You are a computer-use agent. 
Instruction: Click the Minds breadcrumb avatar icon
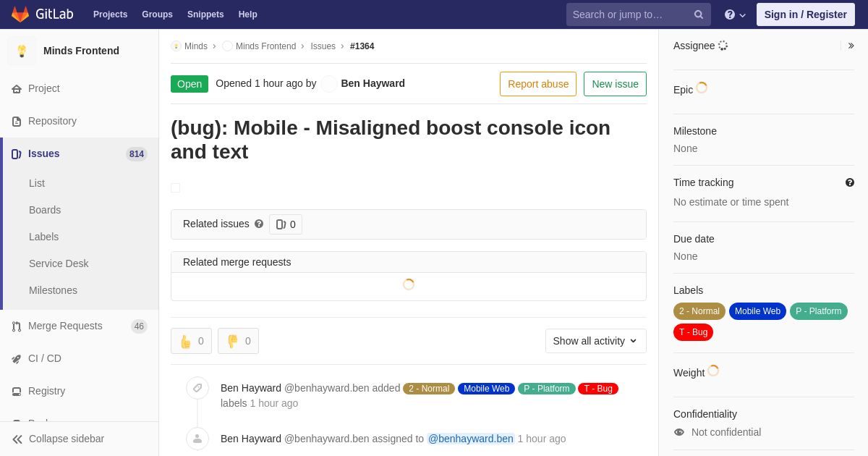(176, 46)
